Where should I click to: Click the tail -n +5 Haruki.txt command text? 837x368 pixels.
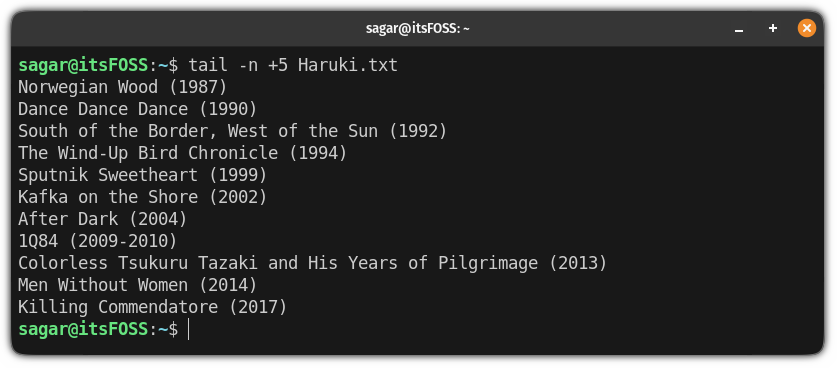(293, 65)
